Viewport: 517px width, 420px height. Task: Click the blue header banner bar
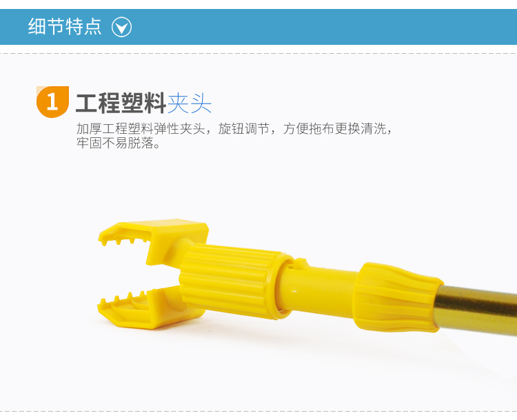(x=258, y=27)
